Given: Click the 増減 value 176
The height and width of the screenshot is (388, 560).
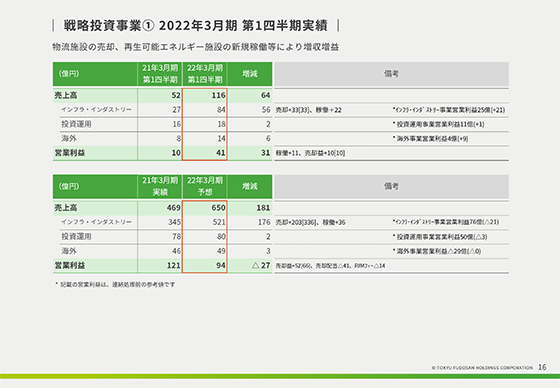Looking at the screenshot, I should point(264,222).
